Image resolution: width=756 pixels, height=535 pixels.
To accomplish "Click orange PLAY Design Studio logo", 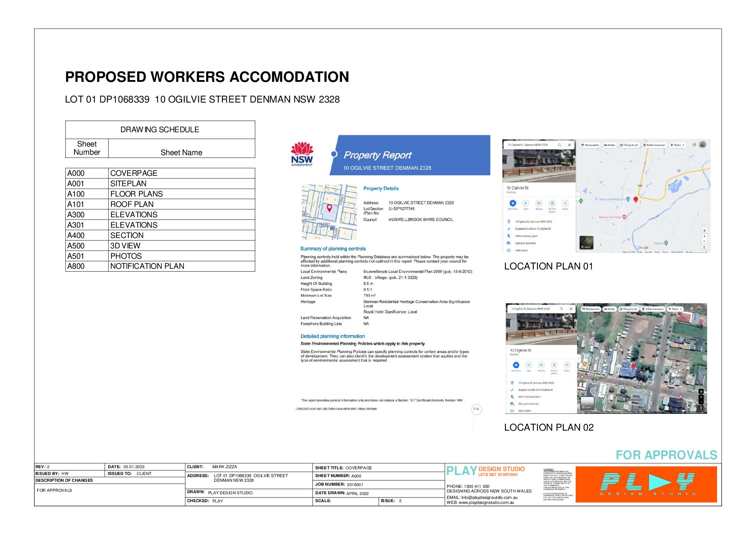I will point(646,484).
